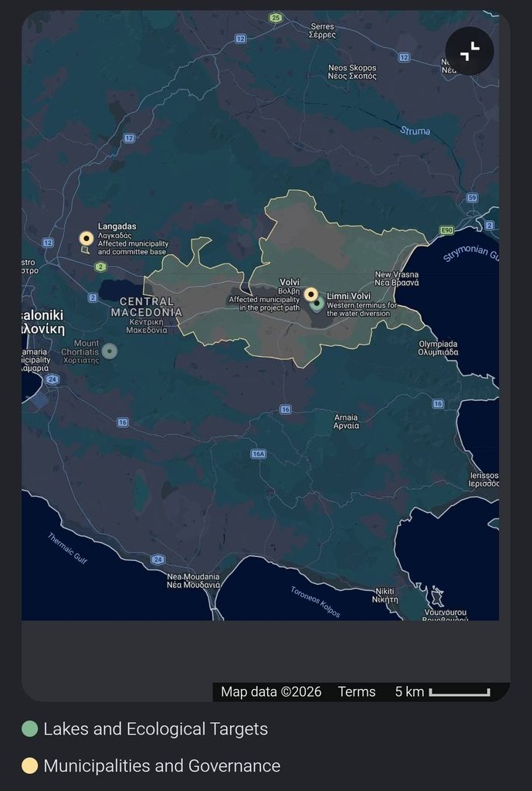532x791 pixels.
Task: Select the Mount Chortiatis green marker
Action: (x=110, y=351)
